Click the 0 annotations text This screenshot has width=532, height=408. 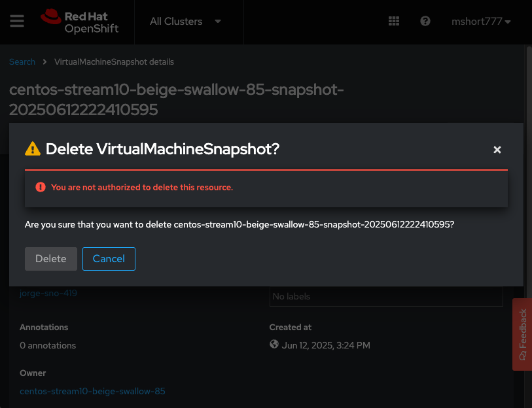48,345
